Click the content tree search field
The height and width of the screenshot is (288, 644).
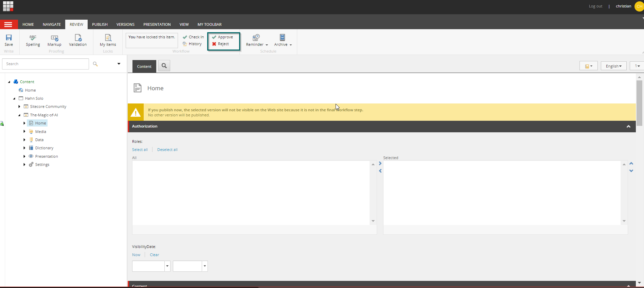[x=46, y=64]
